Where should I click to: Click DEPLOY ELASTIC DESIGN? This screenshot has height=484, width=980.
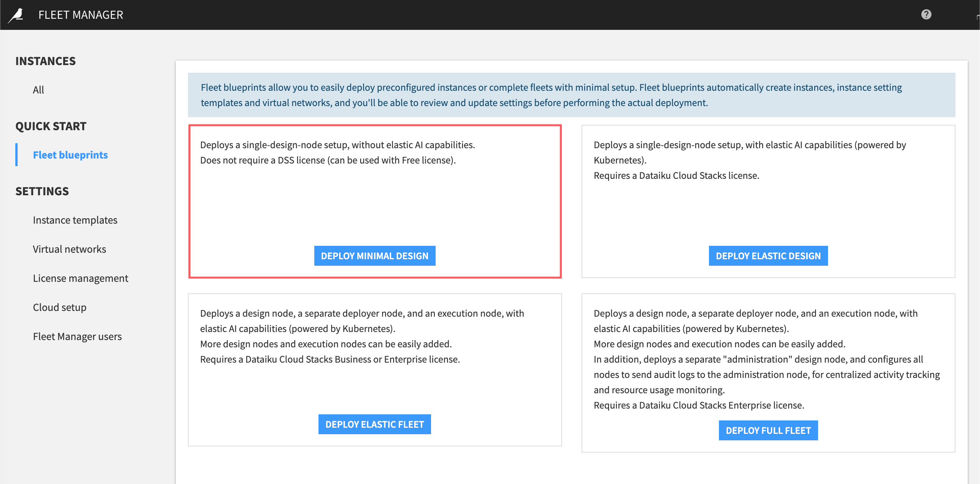(x=768, y=255)
